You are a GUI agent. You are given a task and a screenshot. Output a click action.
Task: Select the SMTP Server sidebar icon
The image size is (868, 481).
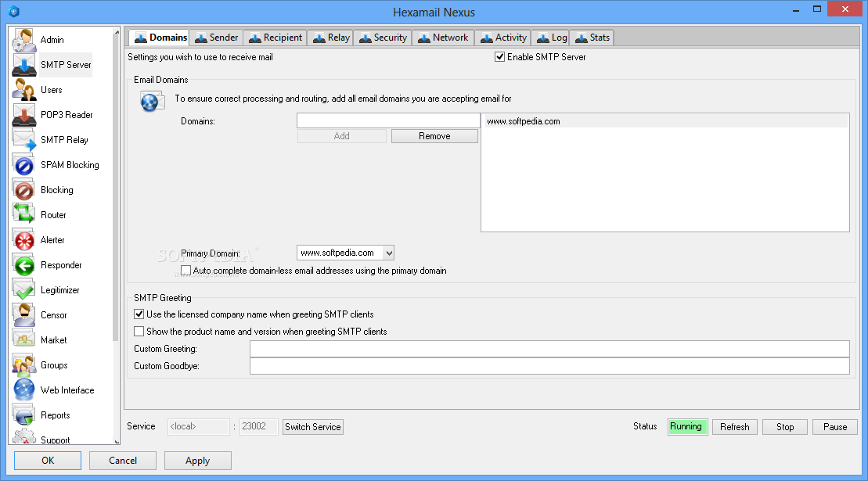point(23,65)
